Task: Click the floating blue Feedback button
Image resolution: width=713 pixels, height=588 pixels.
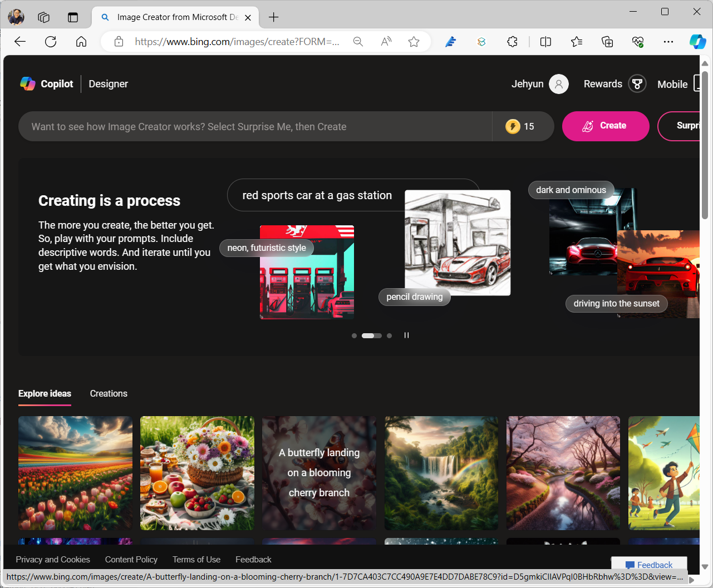Action: 649,564
